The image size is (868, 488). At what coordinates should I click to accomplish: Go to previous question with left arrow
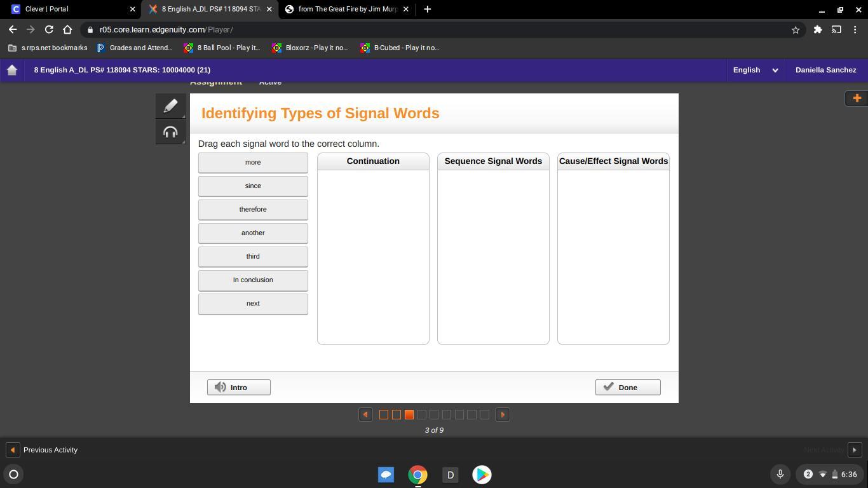click(365, 415)
